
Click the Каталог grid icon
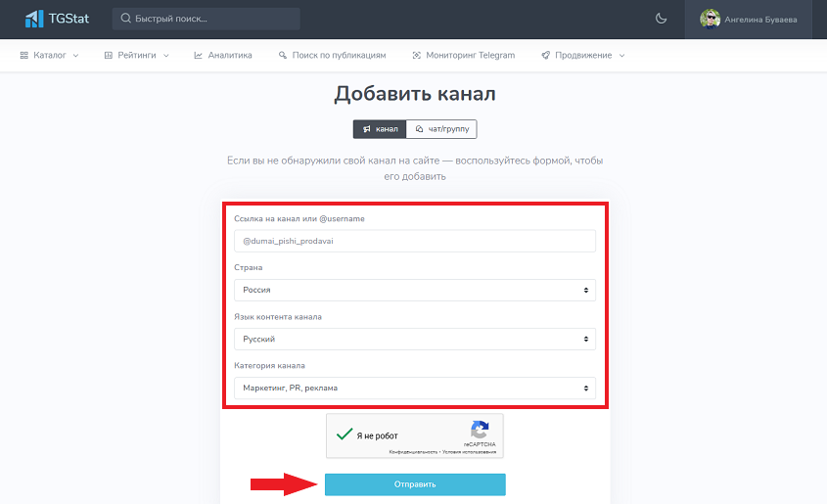coord(23,56)
